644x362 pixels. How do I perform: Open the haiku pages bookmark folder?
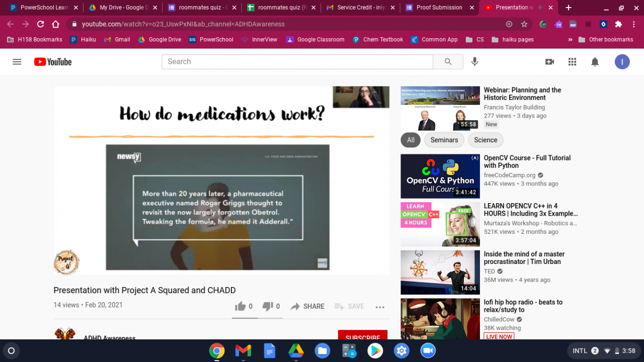tap(513, 40)
